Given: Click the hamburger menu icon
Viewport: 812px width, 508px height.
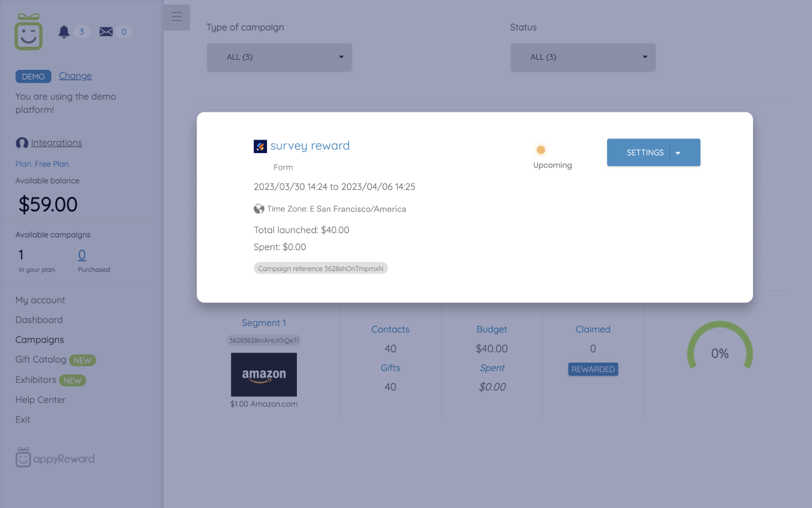Looking at the screenshot, I should (x=177, y=17).
